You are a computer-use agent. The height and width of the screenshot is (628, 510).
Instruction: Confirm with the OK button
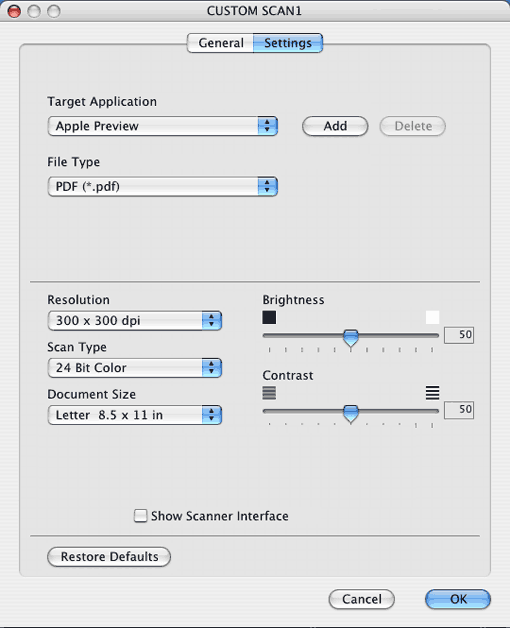tap(458, 599)
